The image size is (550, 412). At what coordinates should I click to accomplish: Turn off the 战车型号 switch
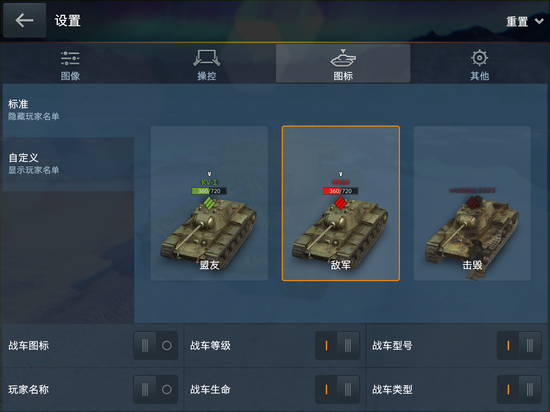(519, 346)
